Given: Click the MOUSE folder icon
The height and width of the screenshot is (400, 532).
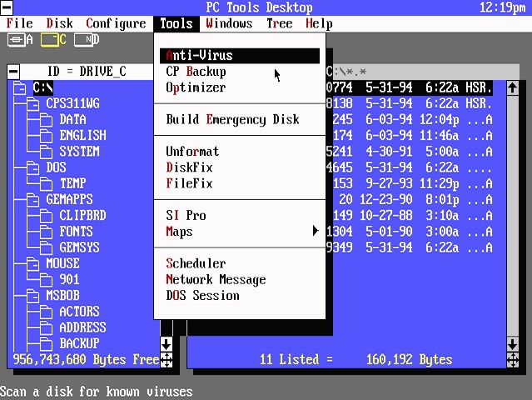Looking at the screenshot, I should [33, 263].
